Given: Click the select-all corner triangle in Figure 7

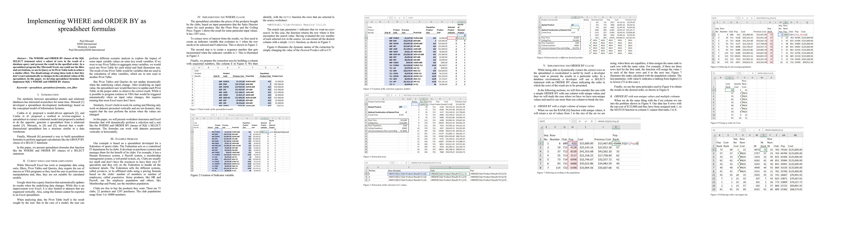Looking at the screenshot, I should click(x=542, y=127).
